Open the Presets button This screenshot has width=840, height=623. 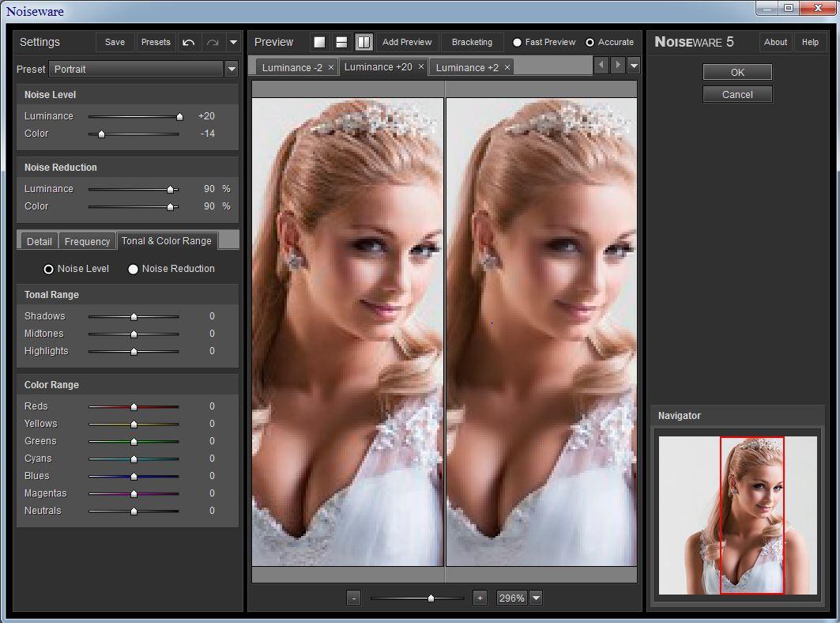tap(156, 43)
